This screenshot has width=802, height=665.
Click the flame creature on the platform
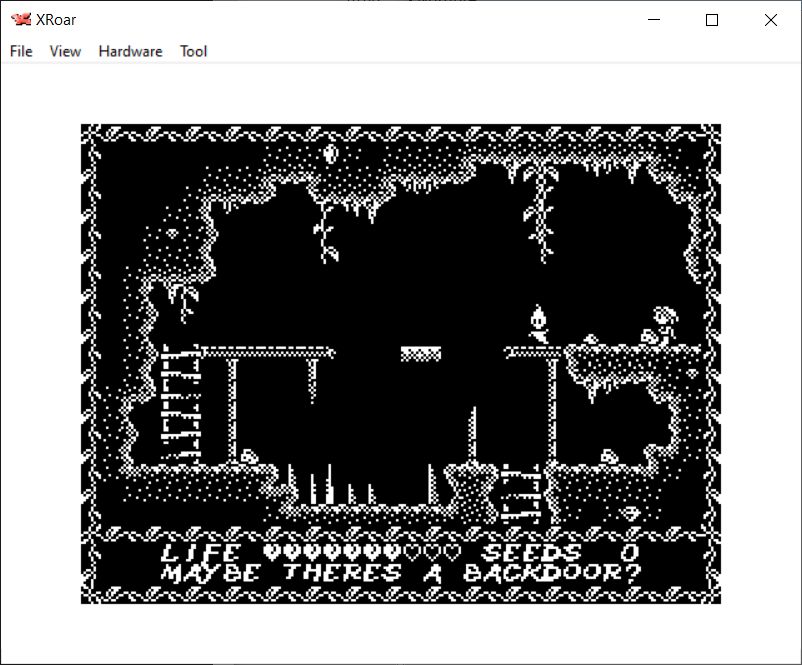pyautogui.click(x=540, y=325)
